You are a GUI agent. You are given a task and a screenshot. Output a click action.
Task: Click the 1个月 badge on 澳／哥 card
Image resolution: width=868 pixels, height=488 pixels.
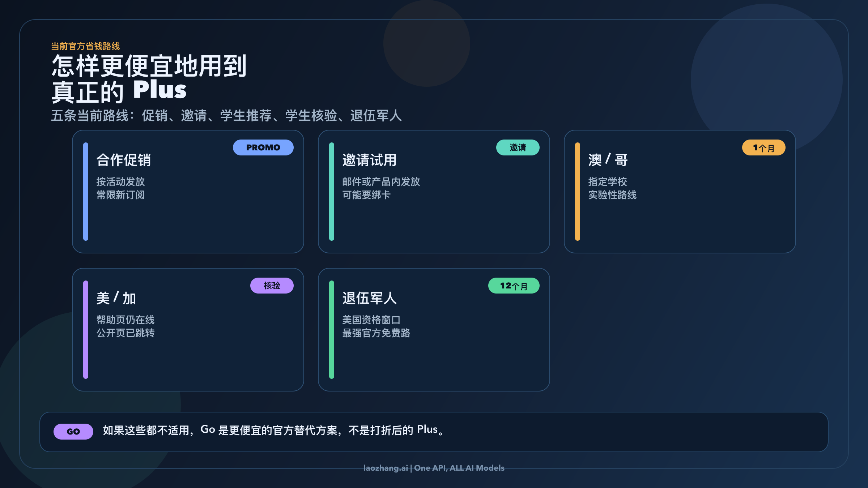coord(764,147)
